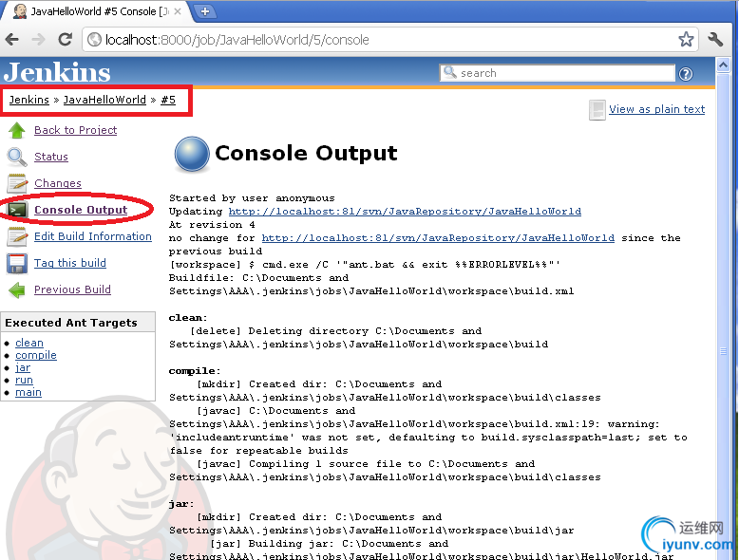Viewport: 739px width, 560px height.
Task: Click the plain text document icon
Action: pos(597,110)
